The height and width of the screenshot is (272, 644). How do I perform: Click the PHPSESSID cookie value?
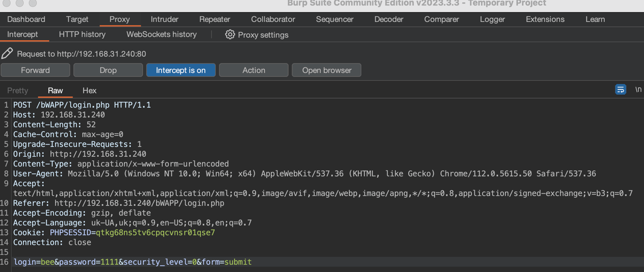[155, 233]
